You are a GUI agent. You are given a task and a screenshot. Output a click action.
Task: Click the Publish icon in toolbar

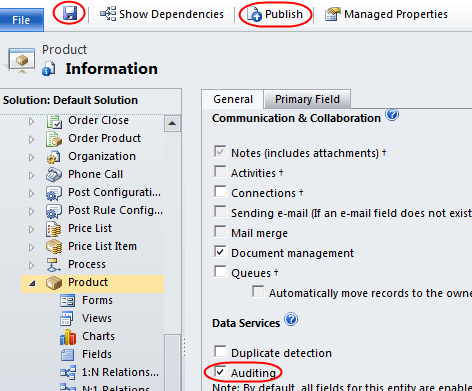pos(254,14)
